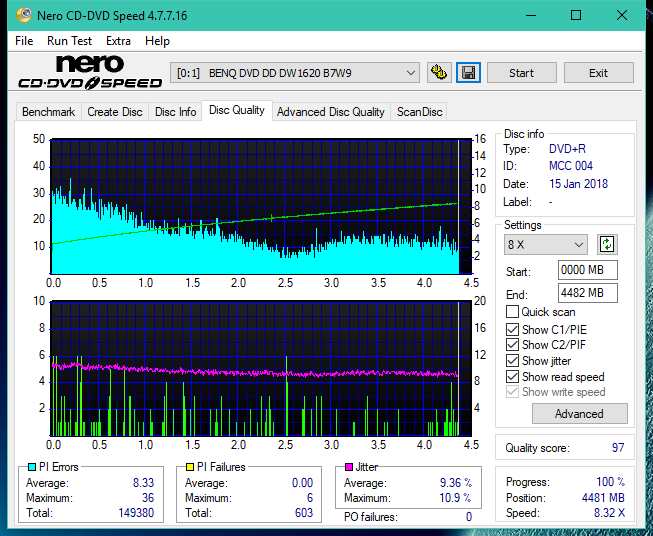Open the Run Test menu
The image size is (653, 536).
click(x=69, y=41)
